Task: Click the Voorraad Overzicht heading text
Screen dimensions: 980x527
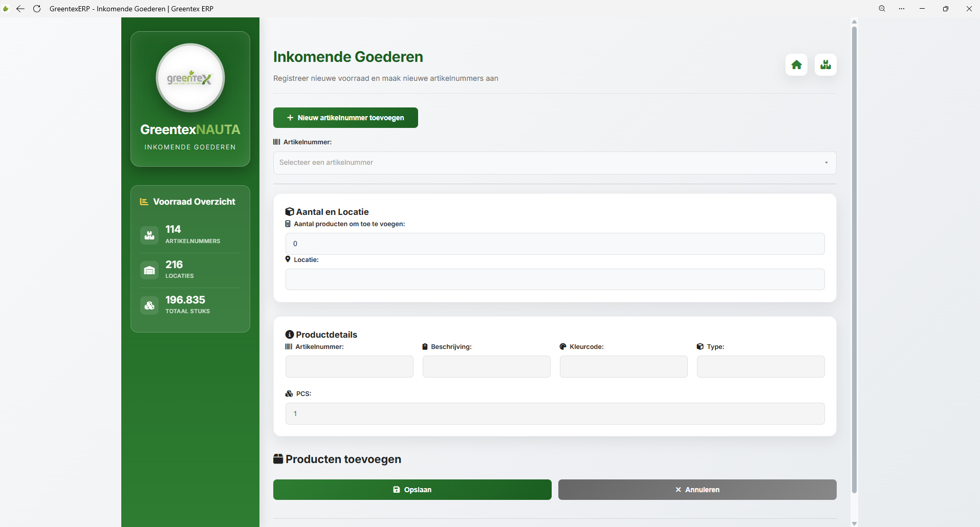Action: point(194,202)
